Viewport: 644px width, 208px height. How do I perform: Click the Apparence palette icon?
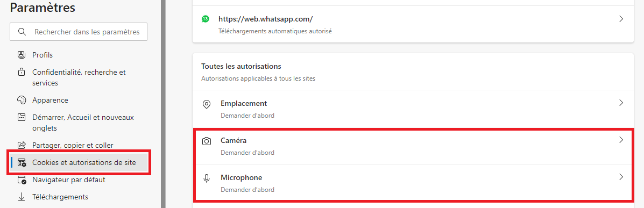pyautogui.click(x=22, y=99)
